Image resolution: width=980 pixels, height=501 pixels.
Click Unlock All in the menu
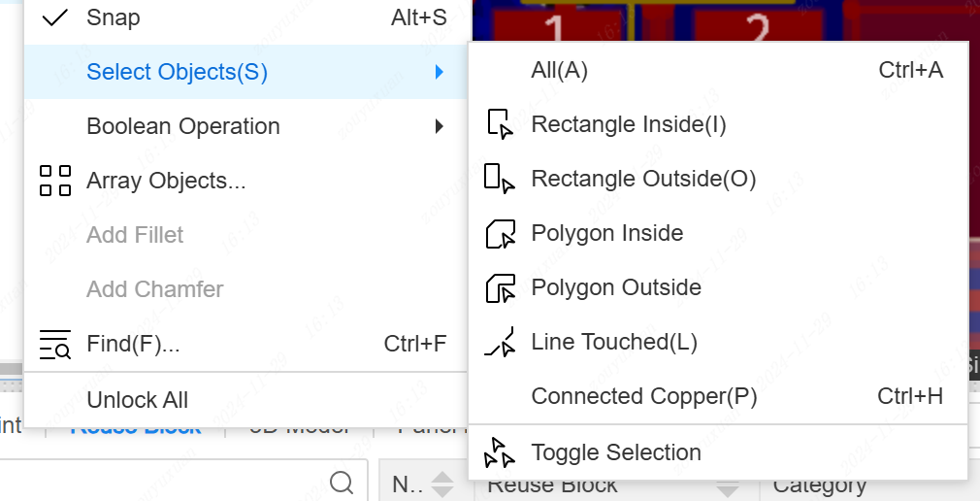pos(137,400)
